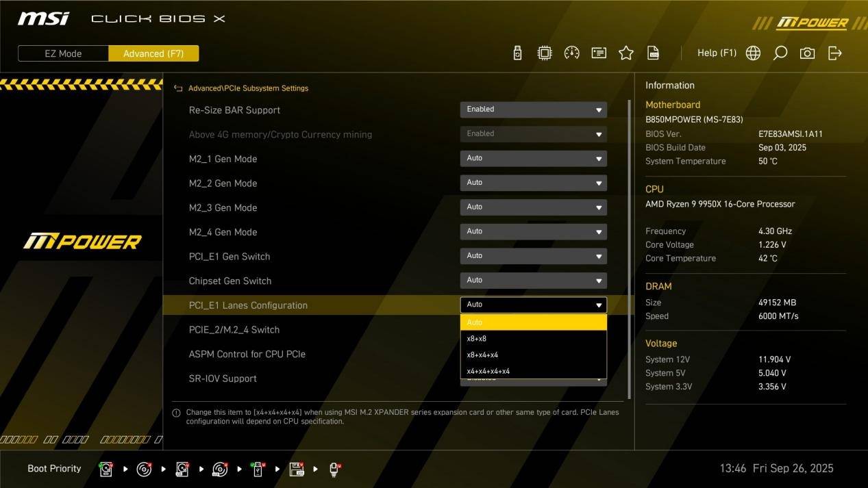Image resolution: width=868 pixels, height=488 pixels.
Task: Open the speedometer performance icon
Action: tap(571, 53)
